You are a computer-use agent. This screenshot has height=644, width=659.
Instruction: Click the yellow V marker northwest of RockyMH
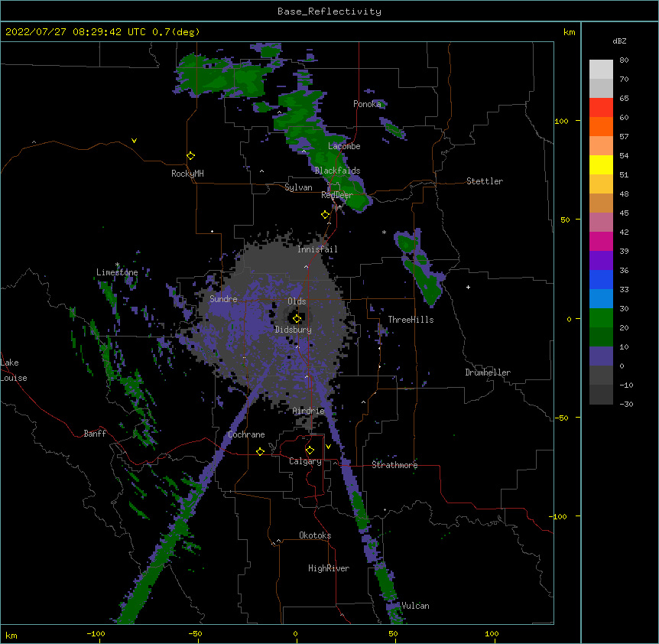tap(134, 141)
